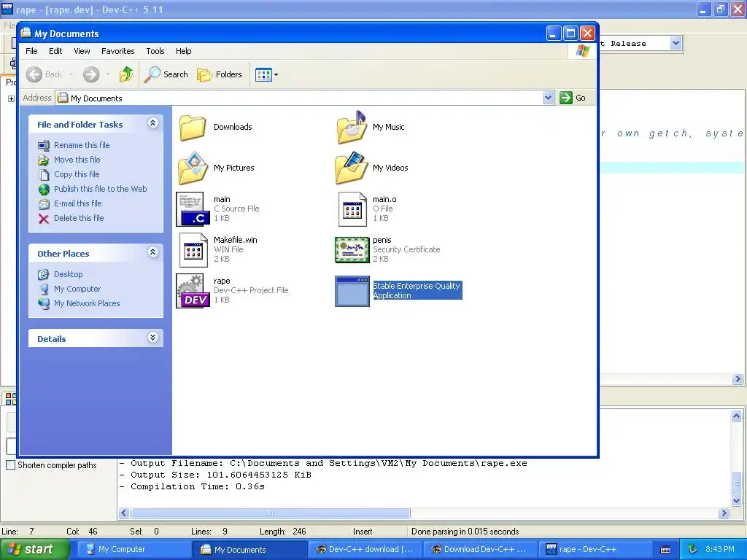The width and height of the screenshot is (747, 560).
Task: Toggle the Folders pane button
Action: point(220,74)
